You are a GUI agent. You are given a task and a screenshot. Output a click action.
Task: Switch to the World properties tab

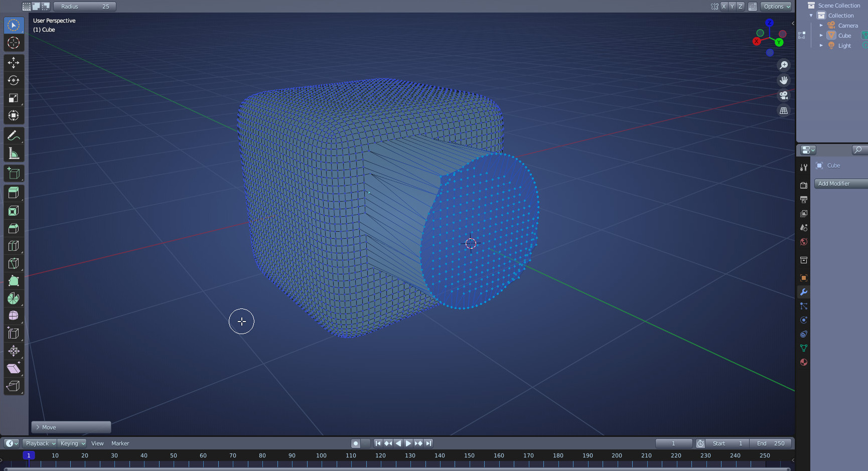coord(804,242)
